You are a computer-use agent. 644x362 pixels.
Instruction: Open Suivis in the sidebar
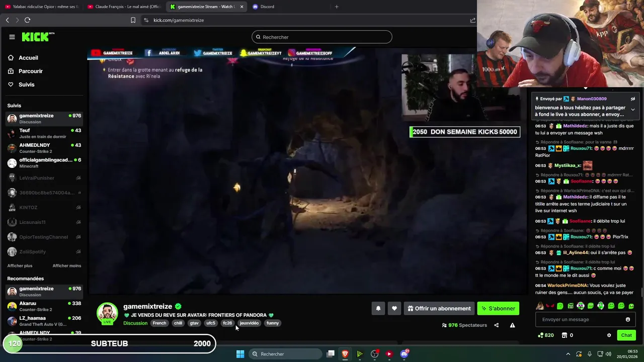click(21, 84)
